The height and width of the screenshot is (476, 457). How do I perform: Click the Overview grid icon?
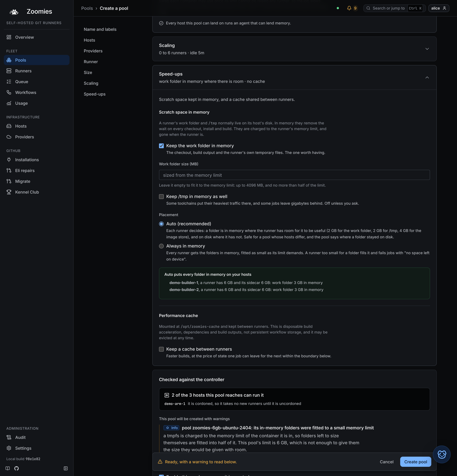[9, 37]
